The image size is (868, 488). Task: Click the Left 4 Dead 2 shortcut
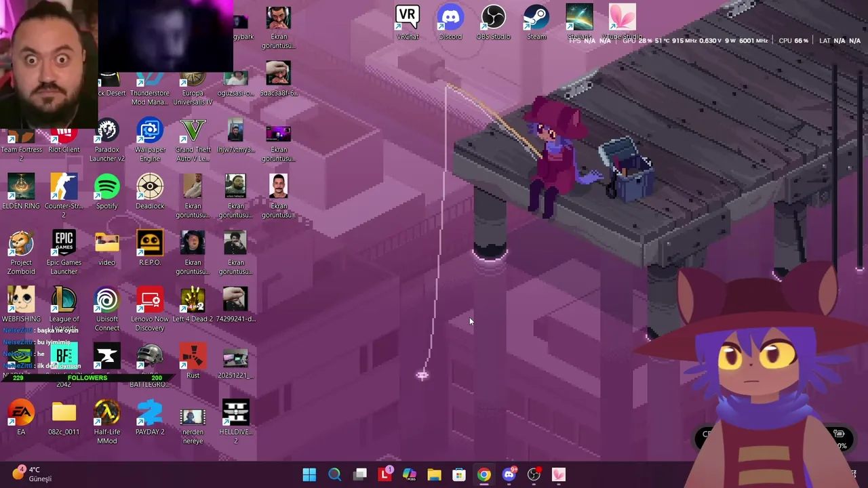tap(193, 305)
